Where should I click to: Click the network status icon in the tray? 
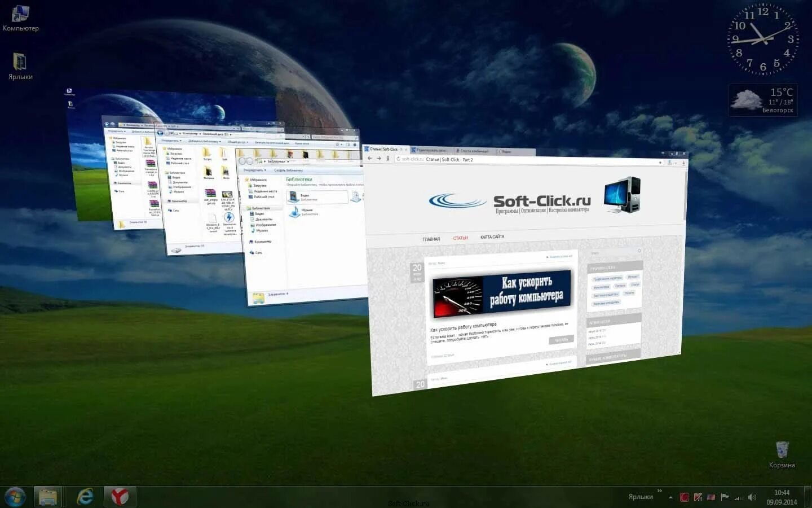(x=738, y=497)
